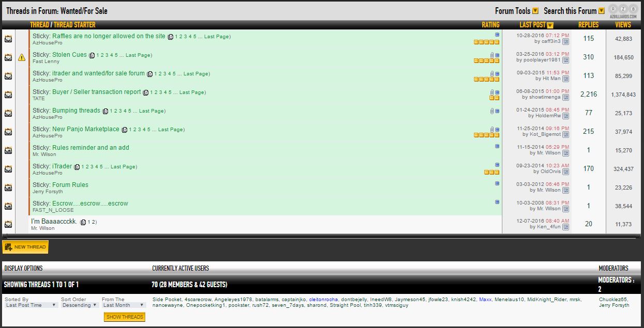Open Buyer / Seller transaction report thread

[x=96, y=92]
